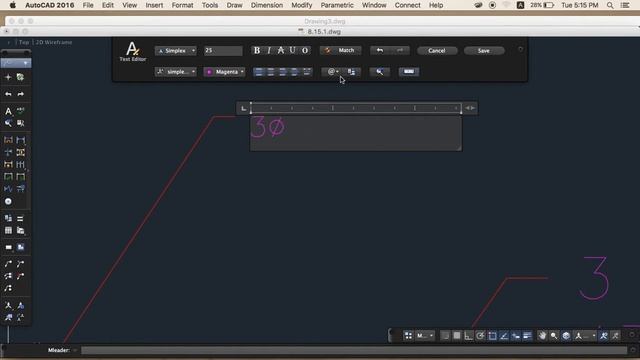Screen dimensions: 640x360
Task: Expand the tool set dropdown atop palette
Action: [x=16, y=63]
